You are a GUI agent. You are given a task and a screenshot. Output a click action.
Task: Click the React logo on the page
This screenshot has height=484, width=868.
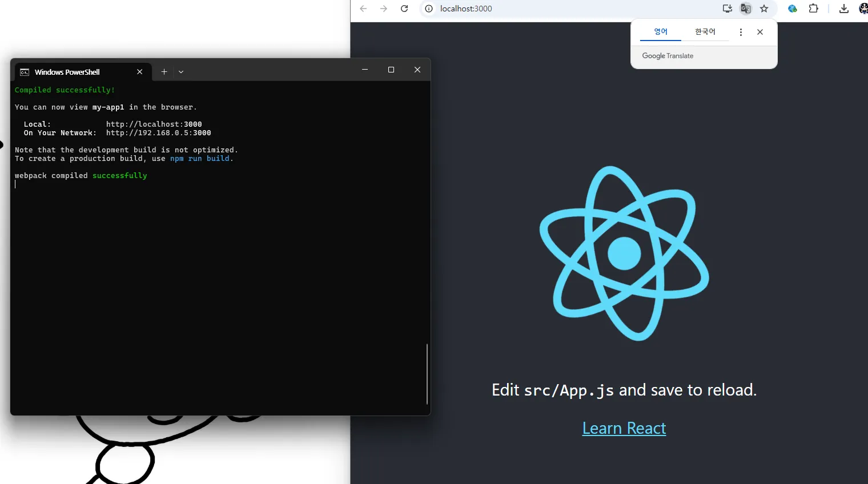[624, 253]
